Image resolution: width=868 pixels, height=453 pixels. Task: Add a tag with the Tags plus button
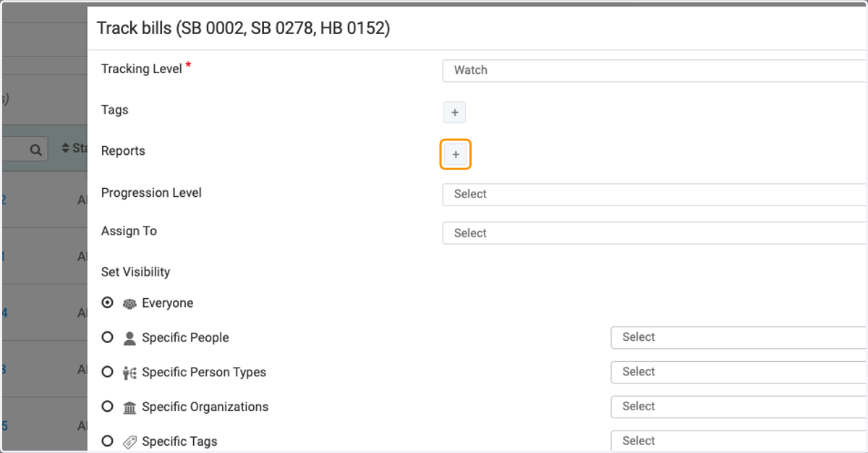tap(454, 113)
